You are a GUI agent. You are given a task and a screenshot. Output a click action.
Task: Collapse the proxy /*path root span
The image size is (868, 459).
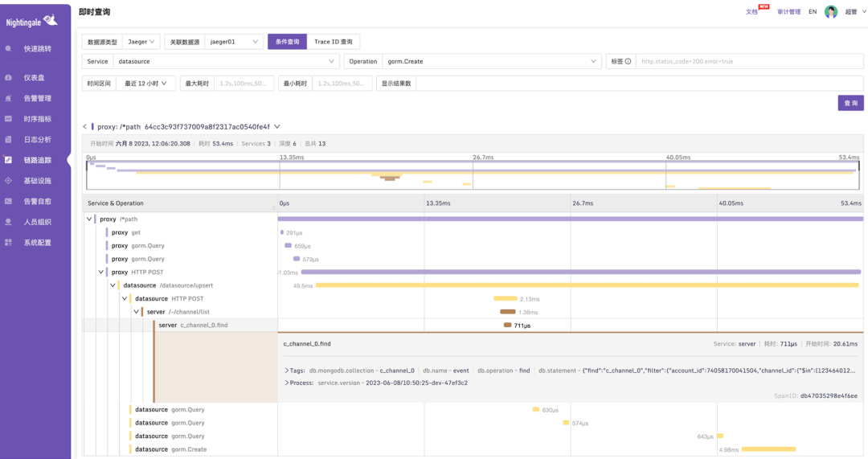[x=89, y=219]
